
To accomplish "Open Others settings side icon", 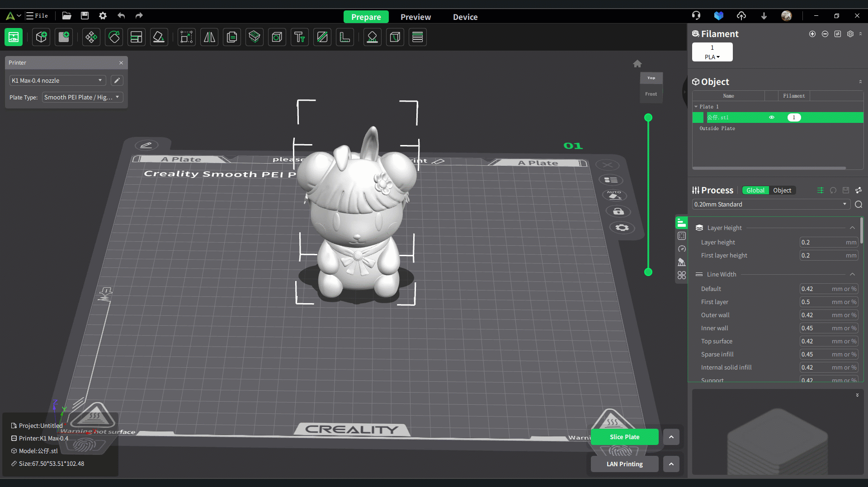I will (x=682, y=275).
